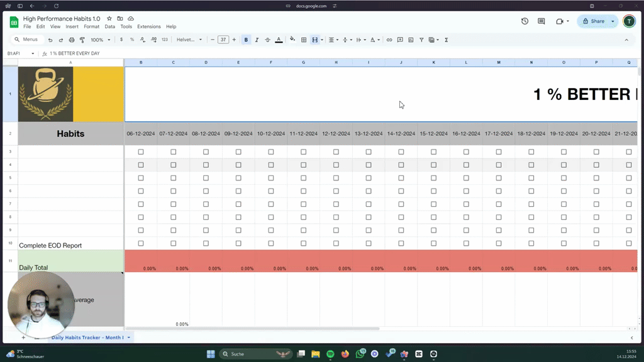Open vertical align dropdown
The height and width of the screenshot is (362, 644).
347,40
